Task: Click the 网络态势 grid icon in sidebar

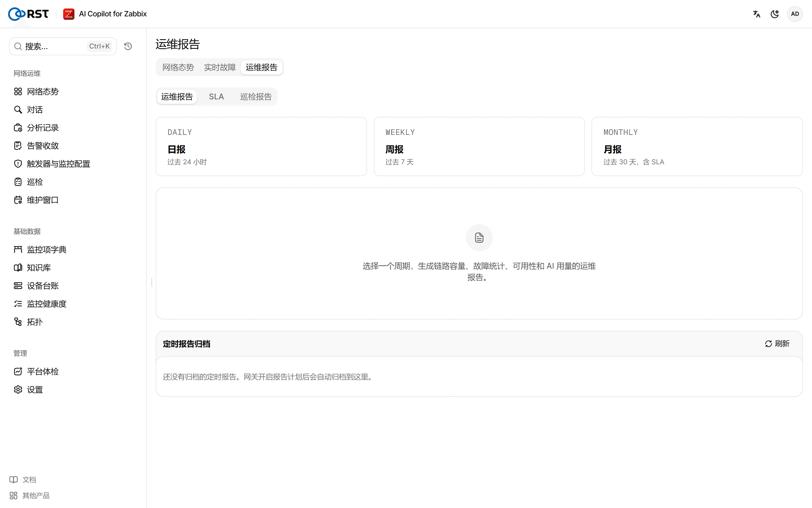Action: coord(18,91)
